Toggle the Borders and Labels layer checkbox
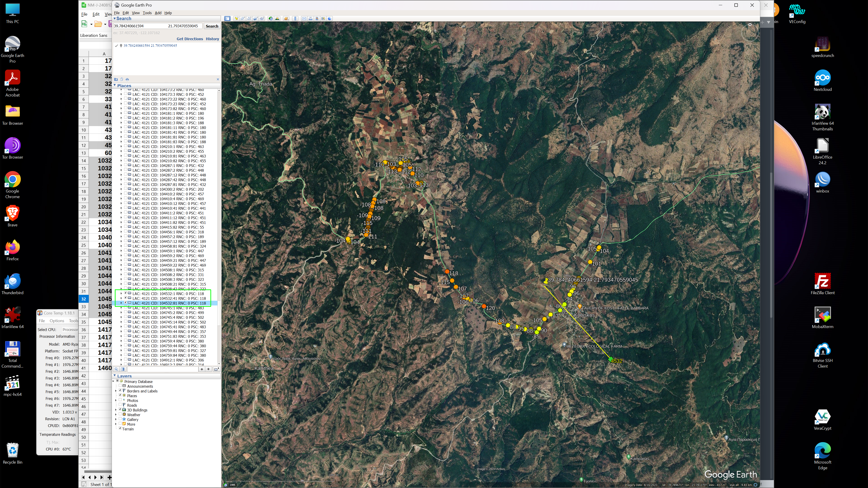868x488 pixels. [x=120, y=391]
